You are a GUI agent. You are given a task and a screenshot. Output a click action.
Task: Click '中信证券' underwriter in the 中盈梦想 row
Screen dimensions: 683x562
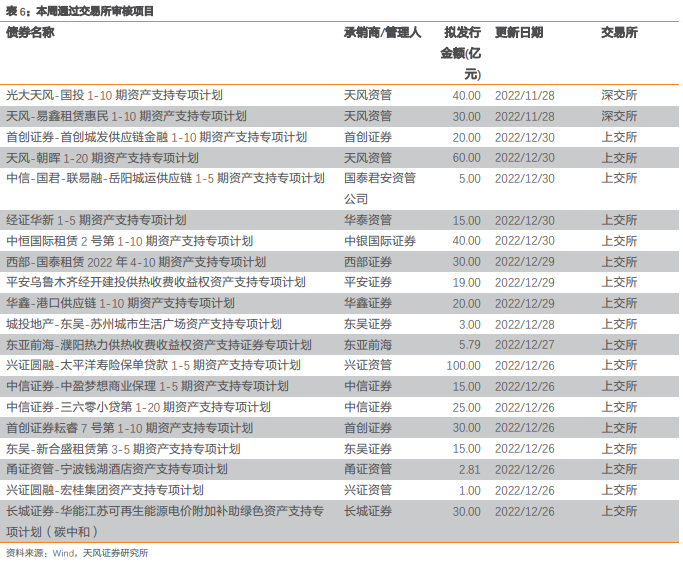[x=368, y=386]
